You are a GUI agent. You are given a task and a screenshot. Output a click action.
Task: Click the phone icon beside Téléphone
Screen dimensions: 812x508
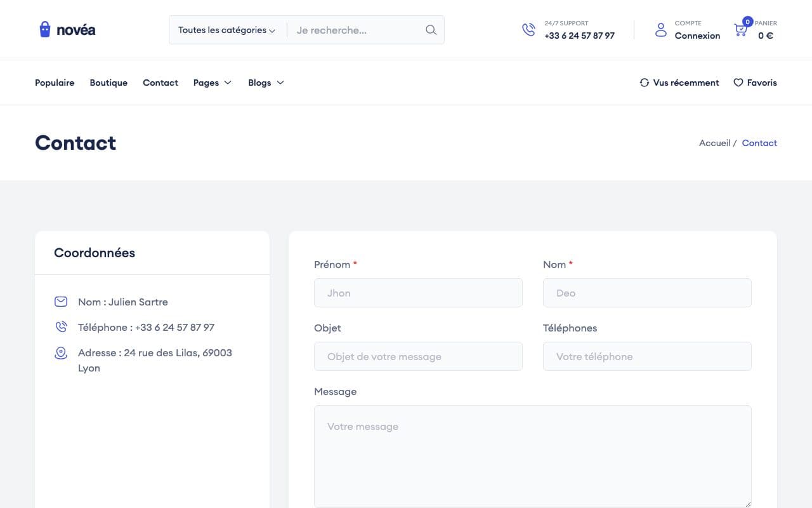click(x=61, y=327)
